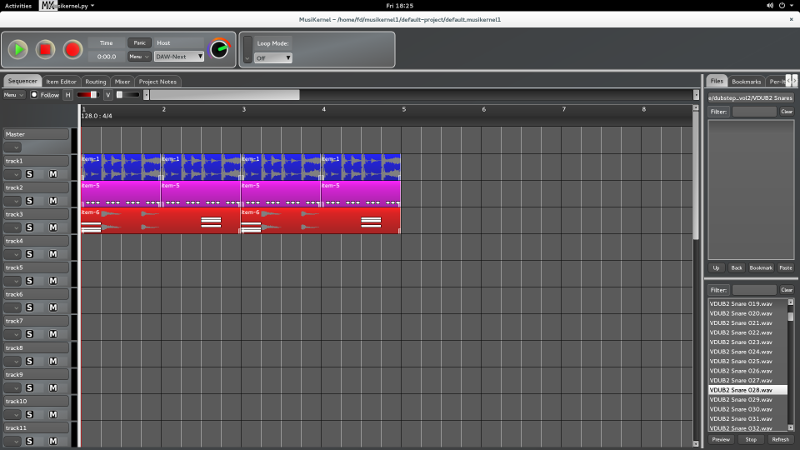Mute track3
This screenshot has height=450, width=800.
[53, 228]
